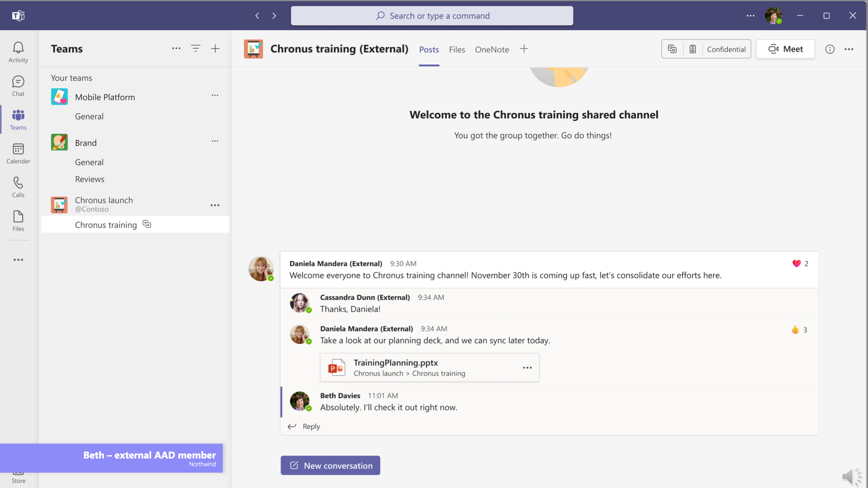Click heart reaction on Daniela's welcome post
The height and width of the screenshot is (488, 868).
coord(796,263)
